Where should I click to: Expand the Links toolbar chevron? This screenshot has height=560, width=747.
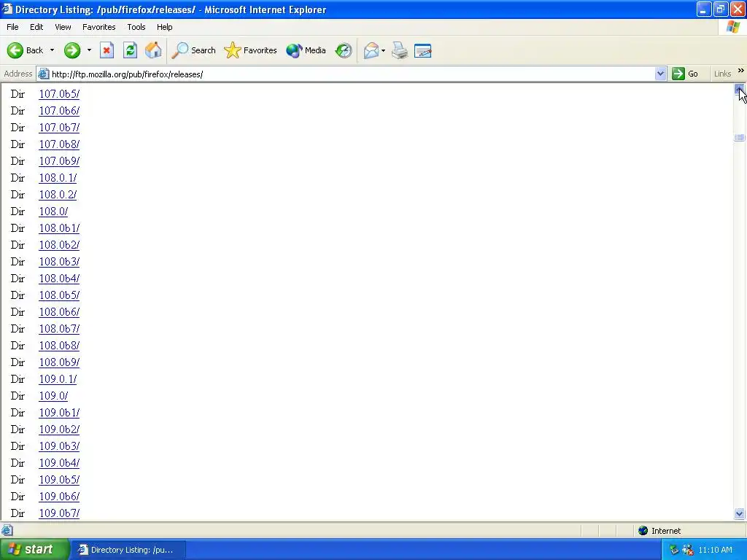tap(741, 71)
